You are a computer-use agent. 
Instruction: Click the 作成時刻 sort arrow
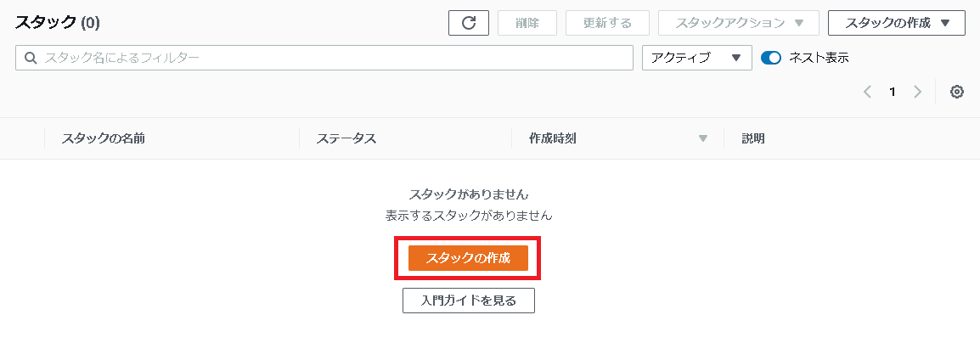(x=703, y=138)
